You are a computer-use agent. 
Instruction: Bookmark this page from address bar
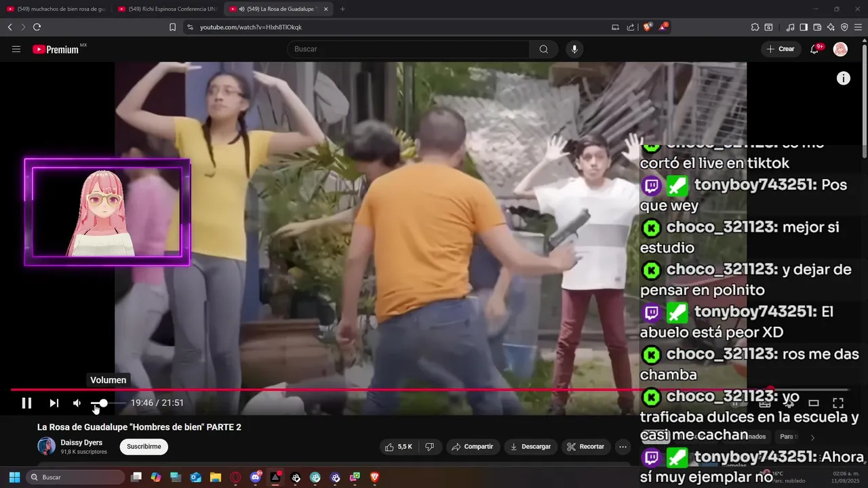(172, 27)
